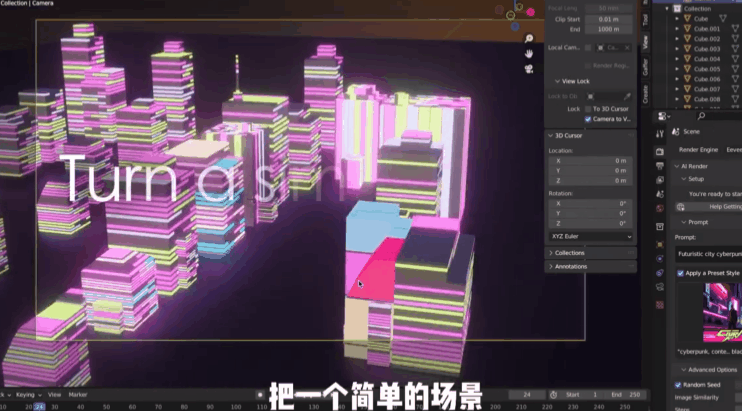Viewport: 742px width, 411px height.
Task: Collapse the Prompt subpanel
Action: pyautogui.click(x=684, y=222)
